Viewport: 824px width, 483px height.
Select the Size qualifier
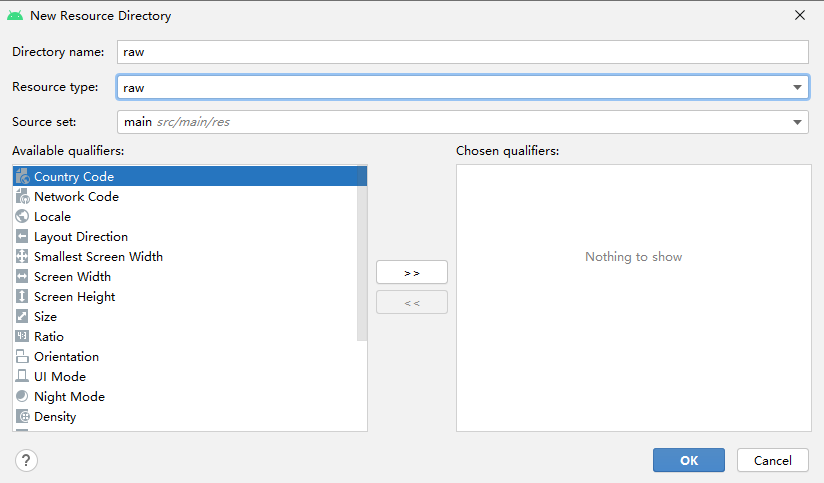(x=45, y=317)
